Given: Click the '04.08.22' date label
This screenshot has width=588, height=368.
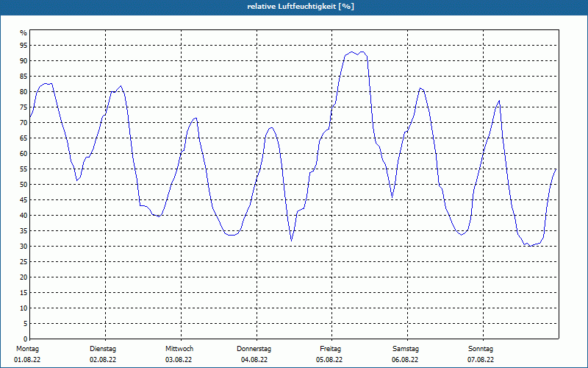Looking at the screenshot, I should point(254,360).
